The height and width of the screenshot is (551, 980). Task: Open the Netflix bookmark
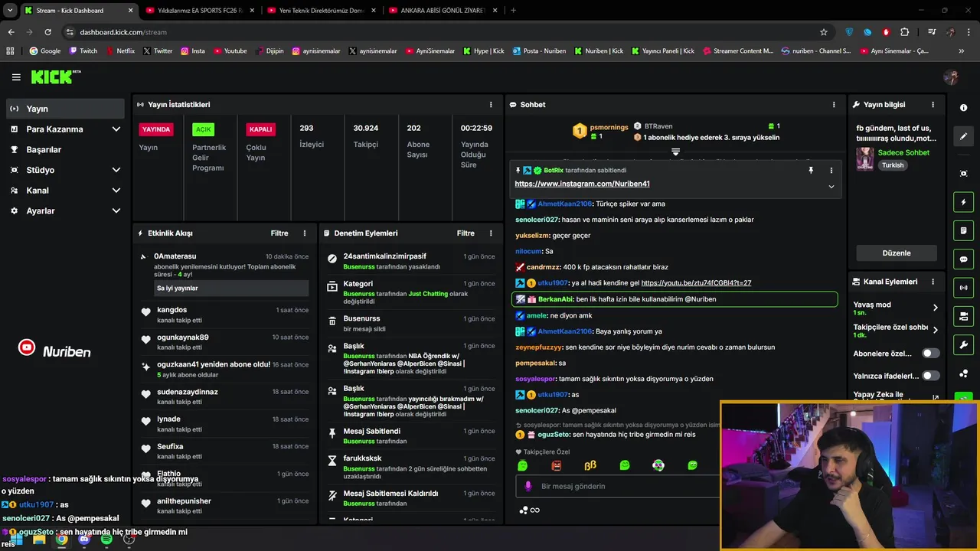(x=119, y=51)
